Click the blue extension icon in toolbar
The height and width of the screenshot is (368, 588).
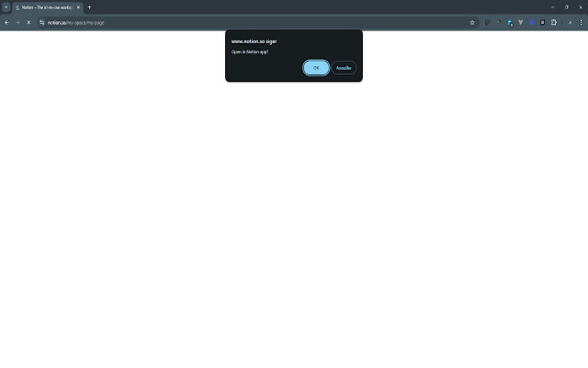pyautogui.click(x=510, y=23)
